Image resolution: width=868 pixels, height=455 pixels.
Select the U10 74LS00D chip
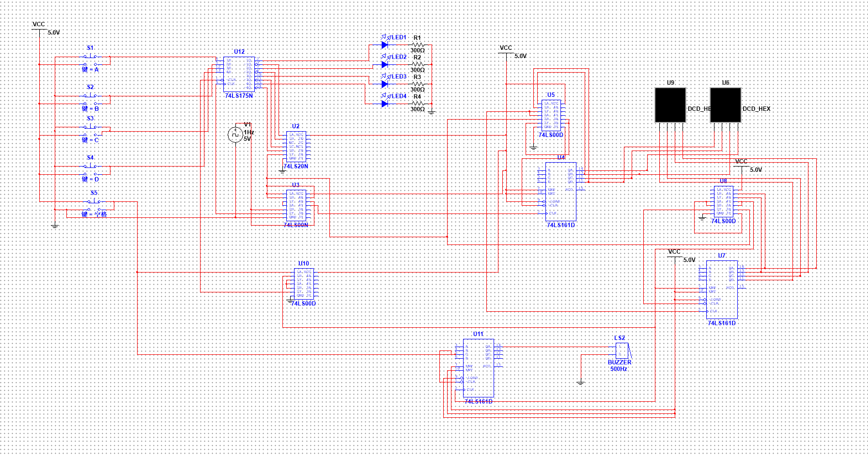(304, 284)
